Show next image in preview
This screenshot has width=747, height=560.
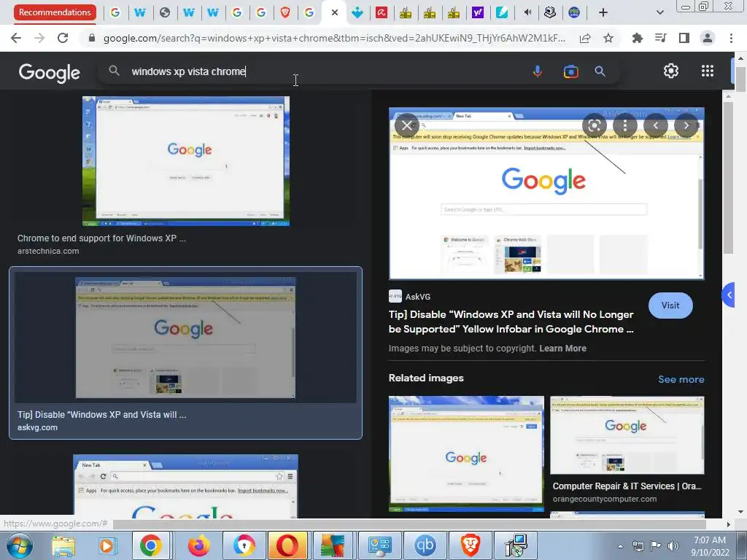click(686, 125)
